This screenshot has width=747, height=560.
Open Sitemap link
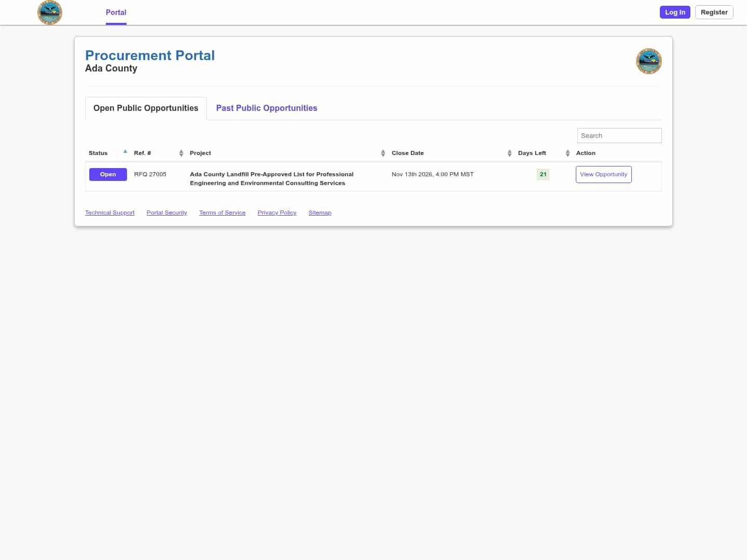[320, 213]
